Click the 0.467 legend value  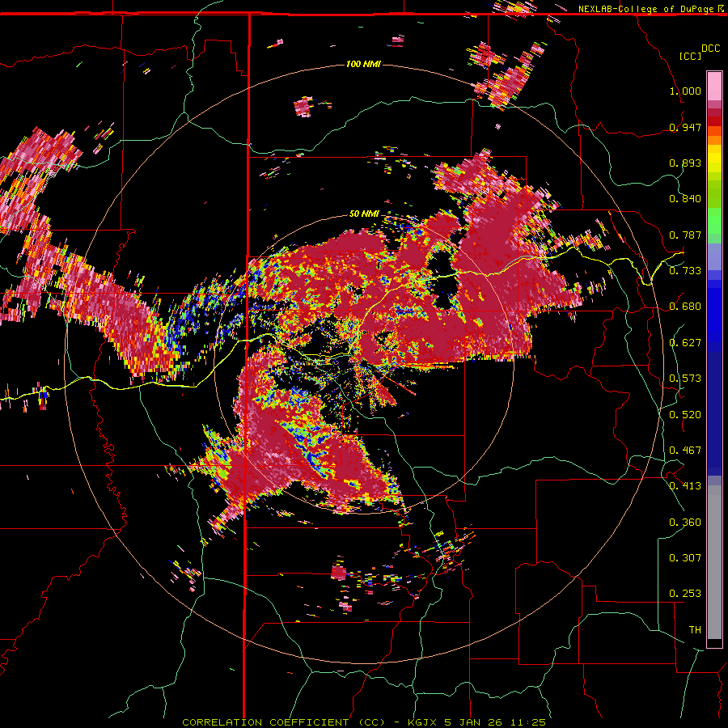(x=685, y=451)
